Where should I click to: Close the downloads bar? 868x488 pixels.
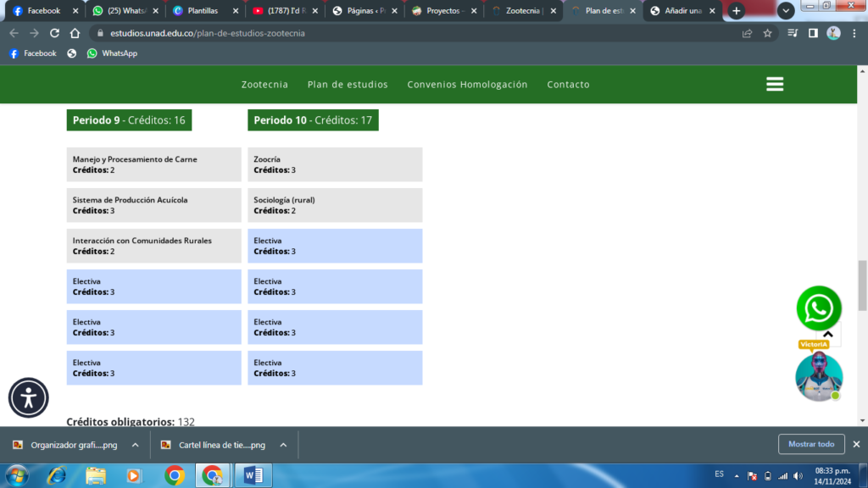click(855, 444)
